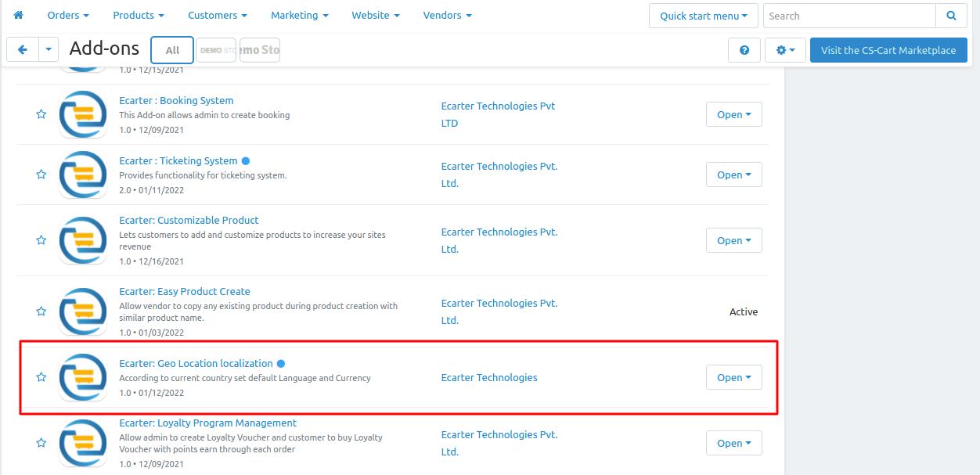Click description 'Provides functionality for ticketing system.'
Image resolution: width=980 pixels, height=475 pixels.
(203, 175)
